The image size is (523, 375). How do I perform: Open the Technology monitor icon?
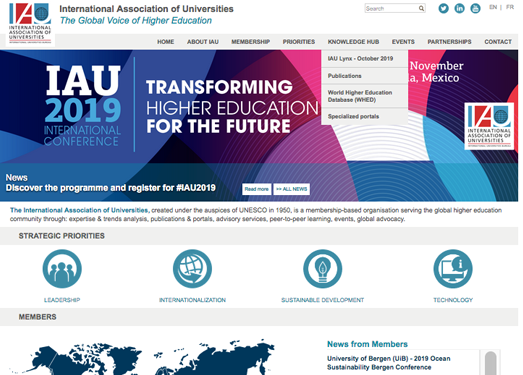pos(453,269)
